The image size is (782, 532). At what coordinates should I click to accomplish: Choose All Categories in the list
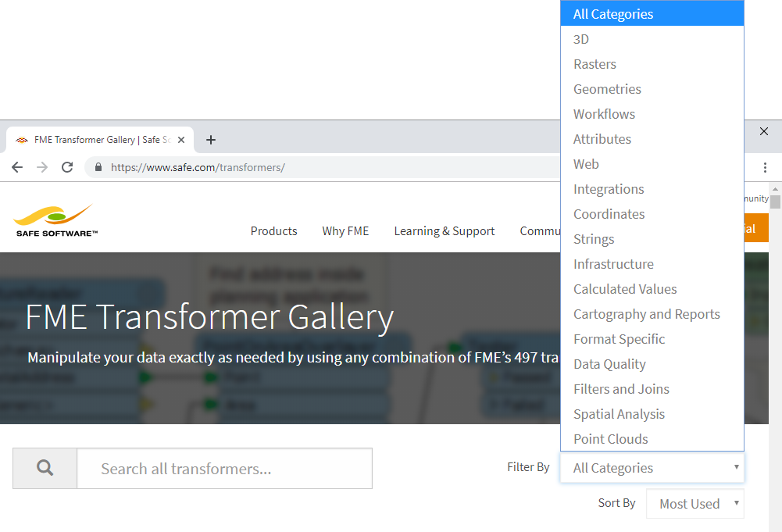point(652,14)
